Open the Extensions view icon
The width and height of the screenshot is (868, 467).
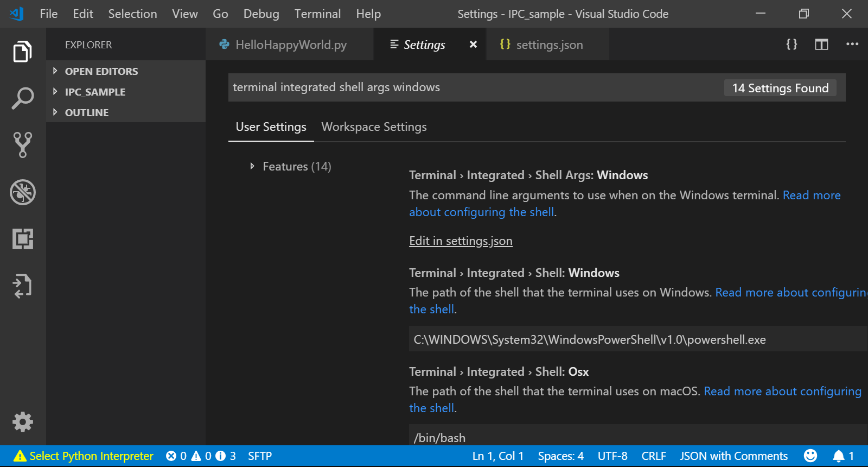tap(22, 239)
